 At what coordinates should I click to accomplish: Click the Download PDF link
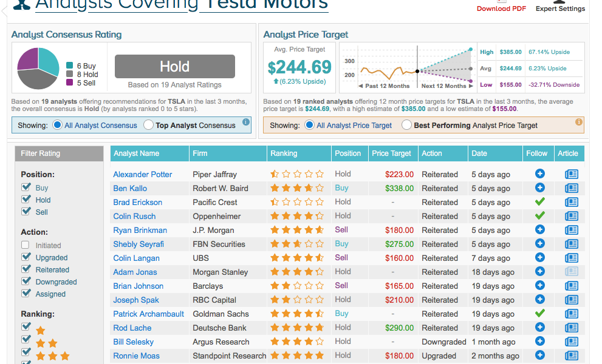(501, 8)
